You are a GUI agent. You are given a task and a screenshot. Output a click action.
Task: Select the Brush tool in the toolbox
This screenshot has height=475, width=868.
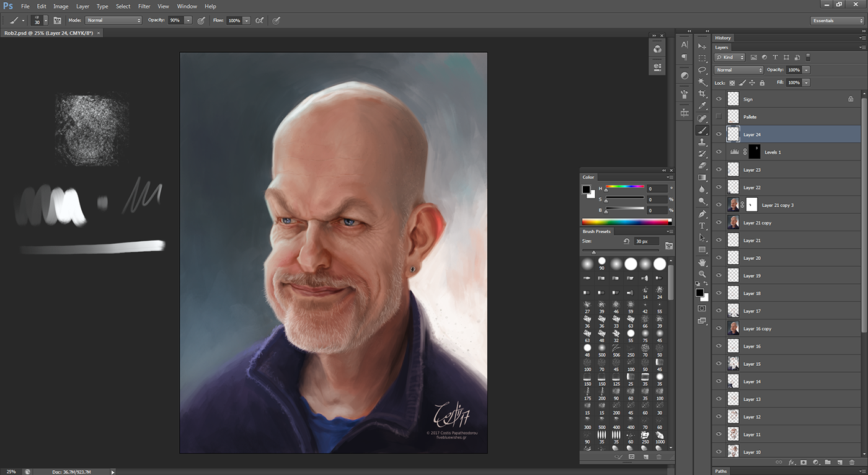[702, 130]
